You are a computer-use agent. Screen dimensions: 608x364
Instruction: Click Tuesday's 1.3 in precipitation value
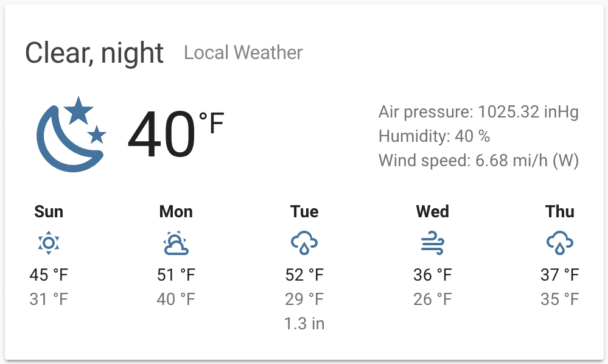click(x=304, y=324)
